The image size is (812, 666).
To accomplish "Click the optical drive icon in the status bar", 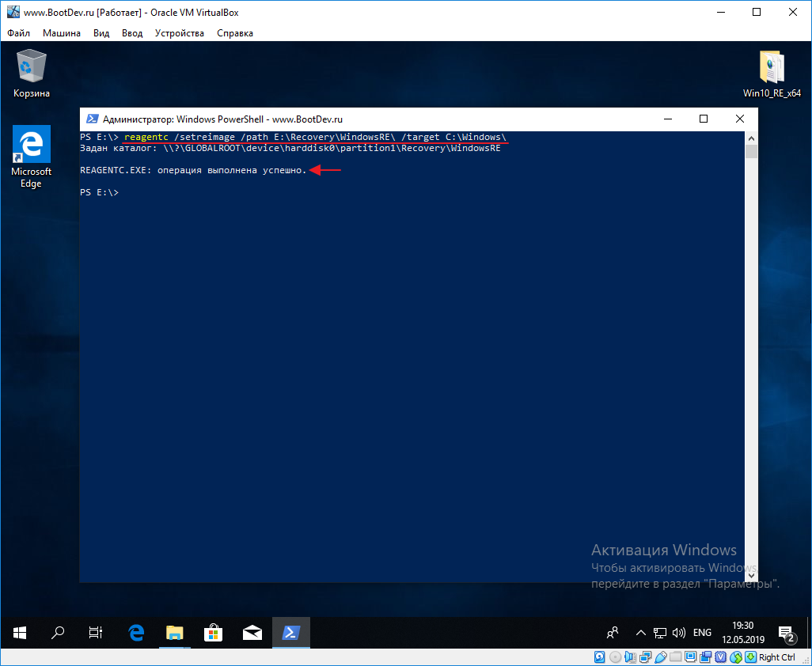I will click(x=614, y=657).
